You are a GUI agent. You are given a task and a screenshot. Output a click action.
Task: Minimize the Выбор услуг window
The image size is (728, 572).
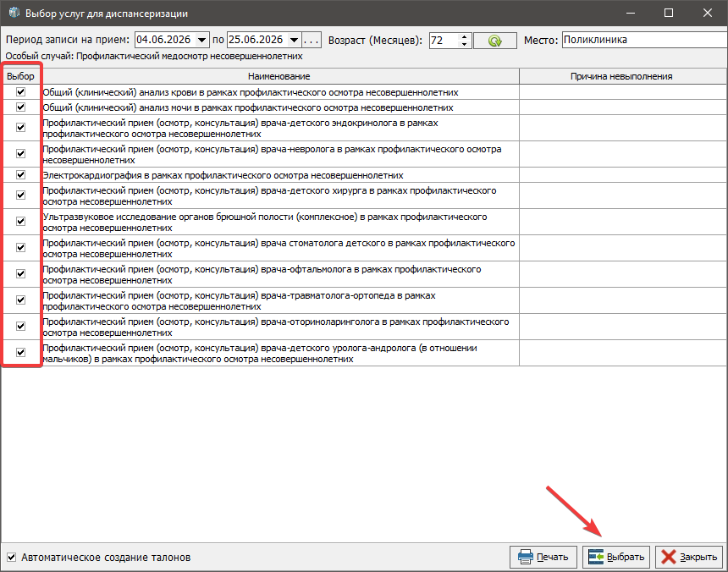point(631,13)
